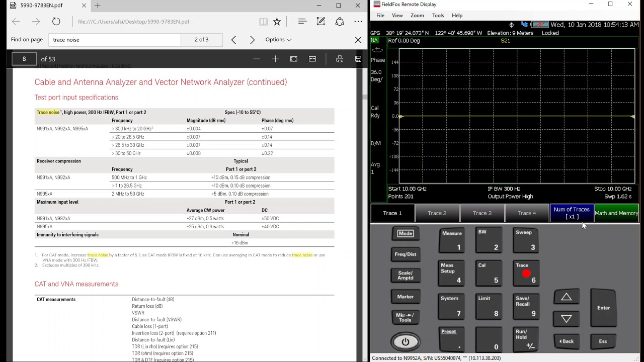
Task: Open the Math and Memory softkey
Action: coord(616,213)
